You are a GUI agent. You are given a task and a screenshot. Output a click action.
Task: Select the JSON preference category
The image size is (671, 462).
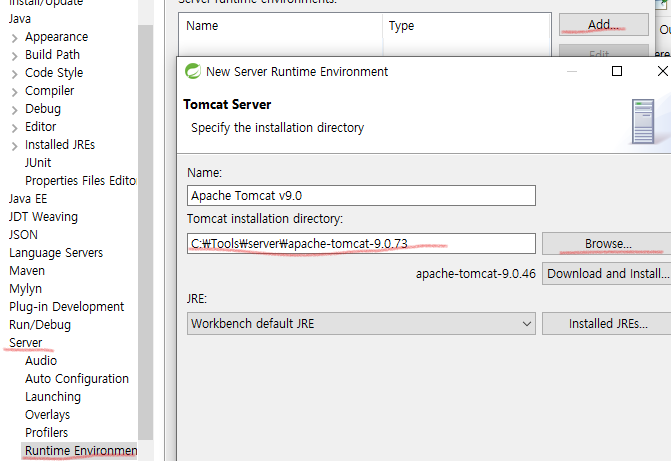[x=23, y=234]
